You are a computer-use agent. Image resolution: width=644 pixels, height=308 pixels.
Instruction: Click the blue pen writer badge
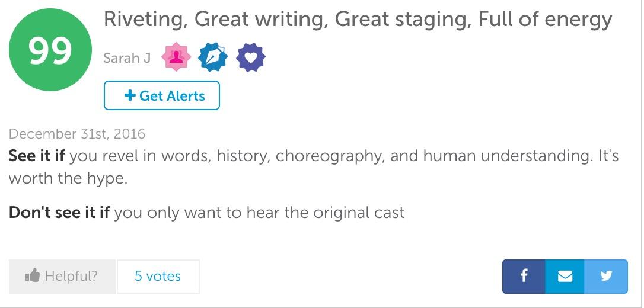point(213,58)
